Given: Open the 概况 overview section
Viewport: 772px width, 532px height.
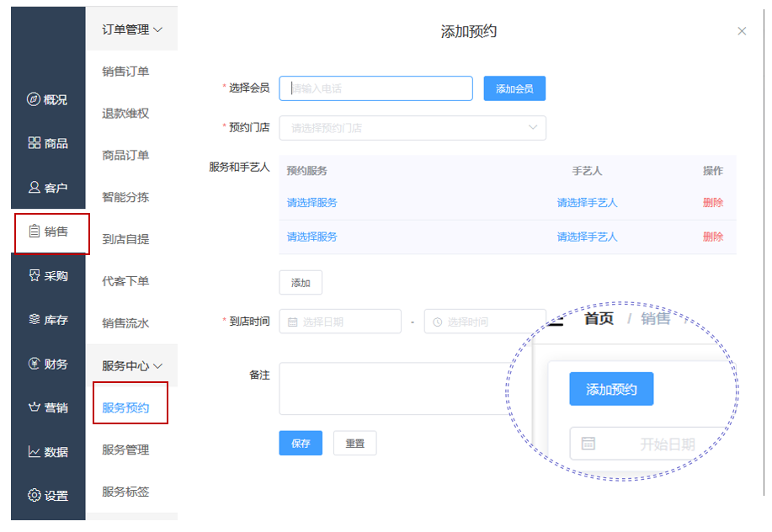Looking at the screenshot, I should point(48,99).
